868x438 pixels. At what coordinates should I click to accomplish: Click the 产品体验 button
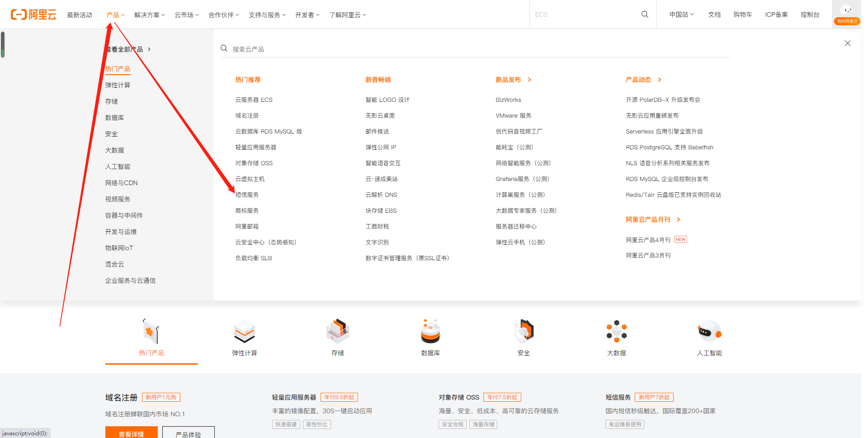click(189, 433)
